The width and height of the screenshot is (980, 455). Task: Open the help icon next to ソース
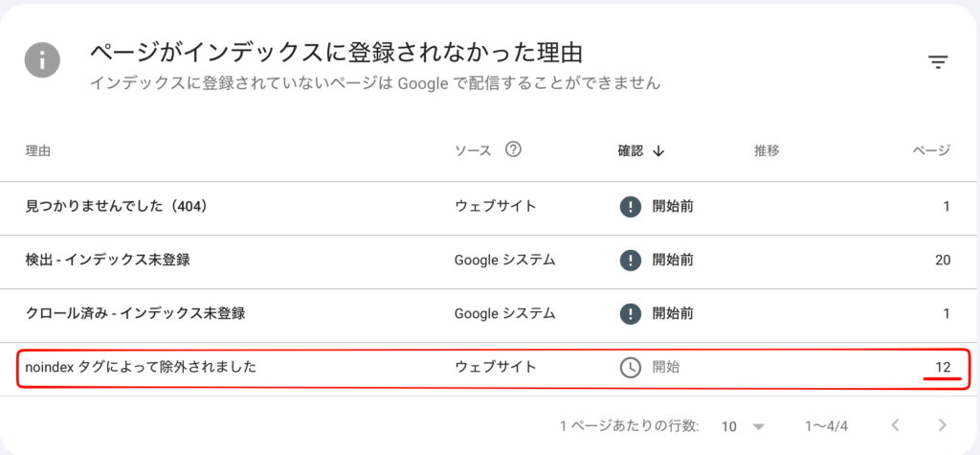coord(513,150)
